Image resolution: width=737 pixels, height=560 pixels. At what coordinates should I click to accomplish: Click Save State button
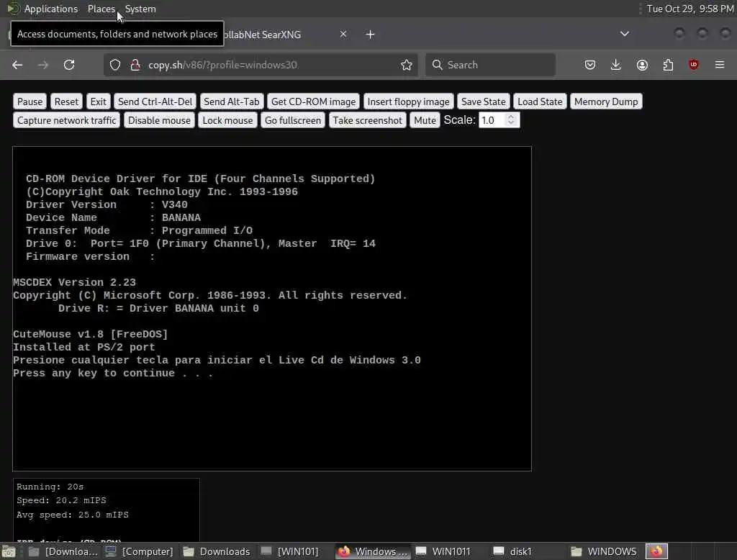[x=483, y=101]
